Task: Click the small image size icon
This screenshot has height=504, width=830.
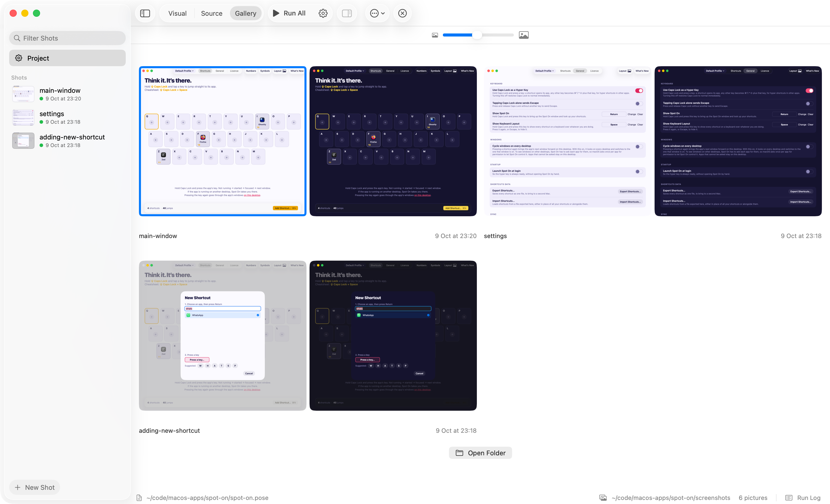Action: (x=435, y=35)
